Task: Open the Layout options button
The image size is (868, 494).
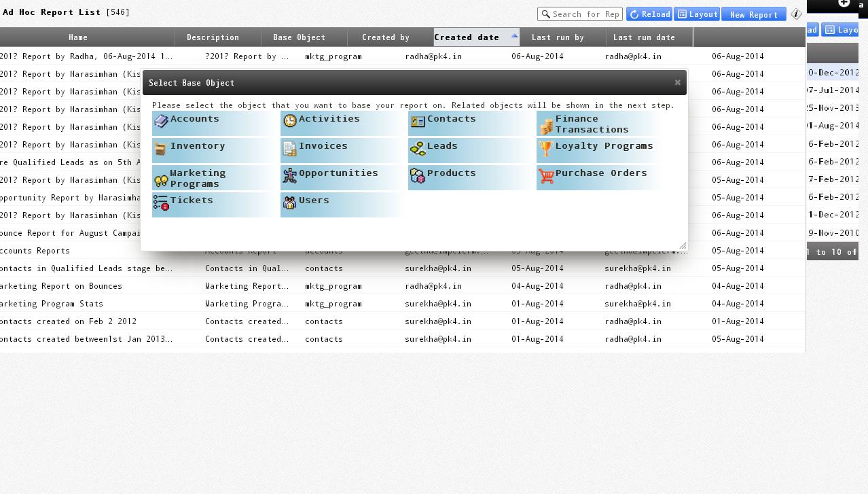Action: (697, 14)
